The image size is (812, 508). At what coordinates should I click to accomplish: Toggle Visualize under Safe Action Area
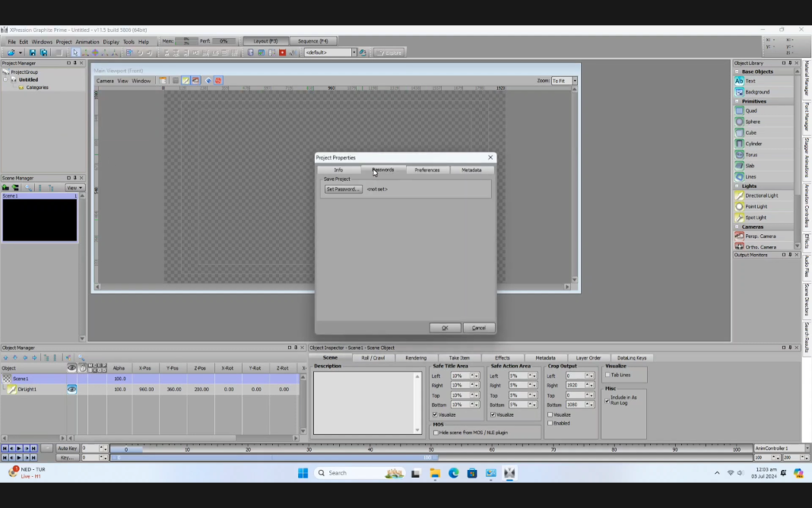click(493, 414)
